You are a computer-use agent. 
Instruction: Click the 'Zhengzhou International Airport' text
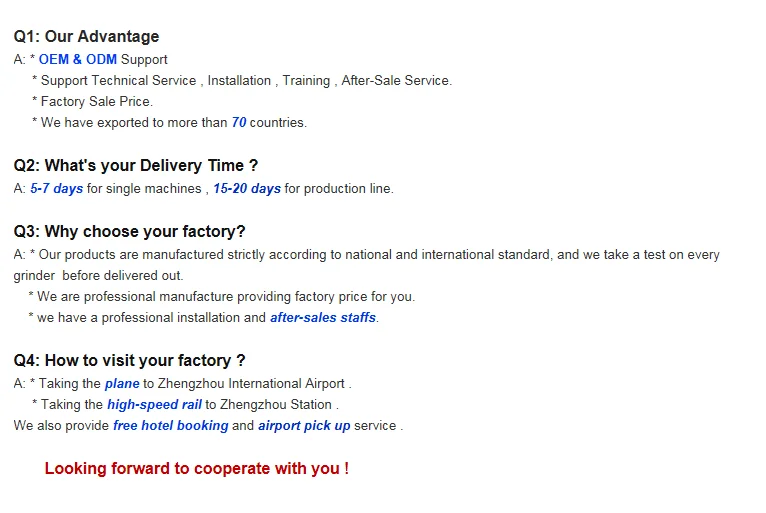251,384
